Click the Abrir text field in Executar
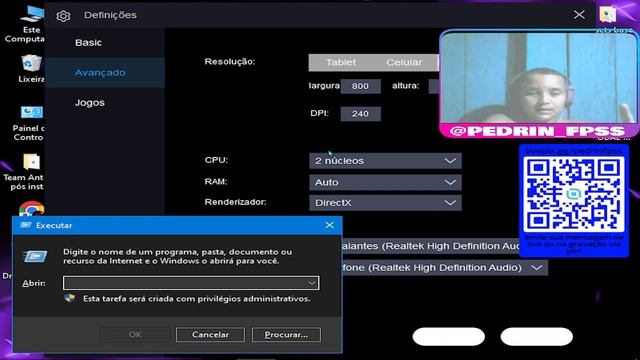 pos(191,283)
